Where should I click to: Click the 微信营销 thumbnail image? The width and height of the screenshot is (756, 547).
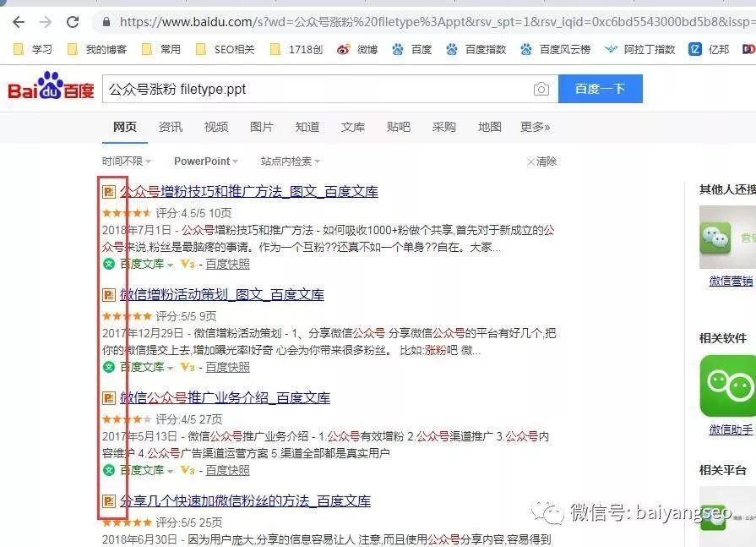pyautogui.click(x=727, y=237)
